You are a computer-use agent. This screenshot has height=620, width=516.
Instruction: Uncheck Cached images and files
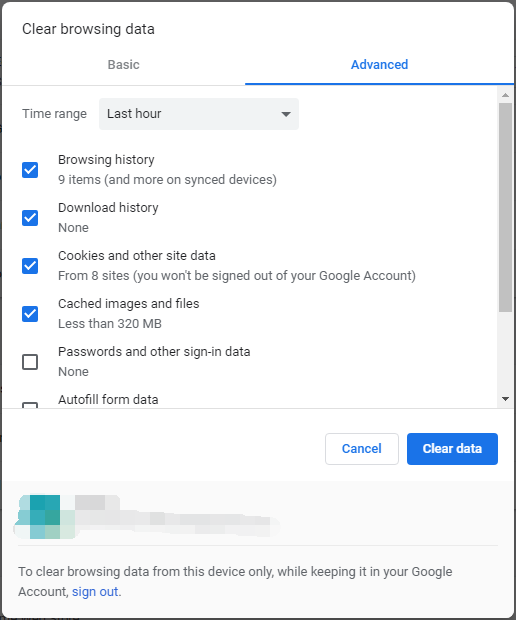(x=30, y=314)
